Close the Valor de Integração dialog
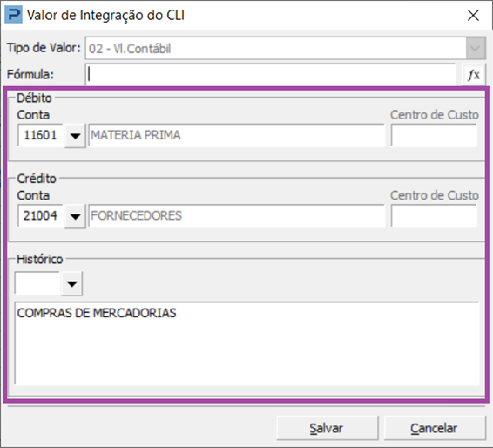This screenshot has width=493, height=448. click(x=473, y=15)
